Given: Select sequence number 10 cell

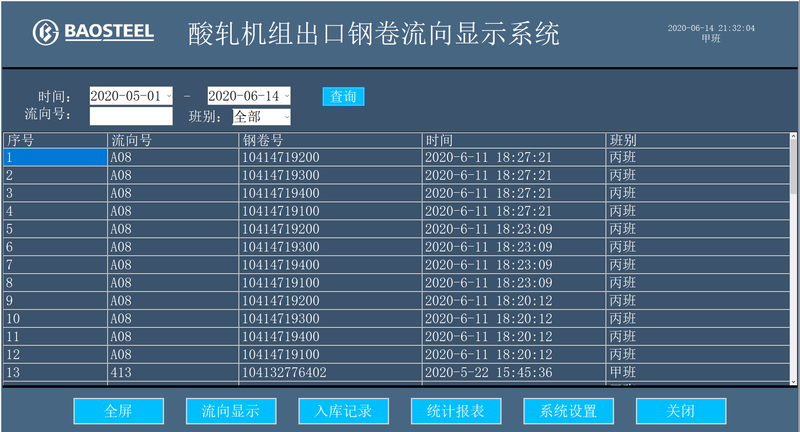Looking at the screenshot, I should 56,318.
